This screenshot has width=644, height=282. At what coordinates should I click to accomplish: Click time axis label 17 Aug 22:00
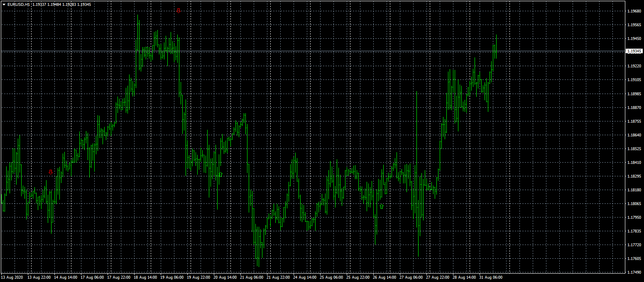pos(119,277)
